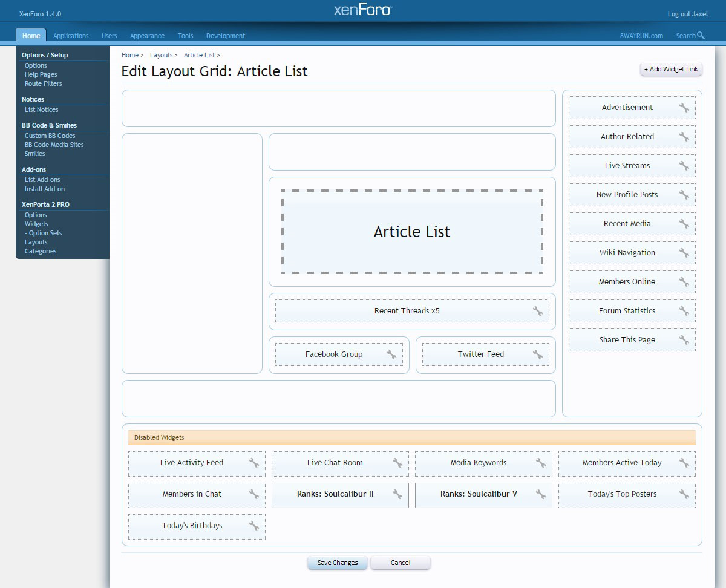Open settings wrench for Live Streams widget
Viewport: 726px width, 588px height.
684,166
